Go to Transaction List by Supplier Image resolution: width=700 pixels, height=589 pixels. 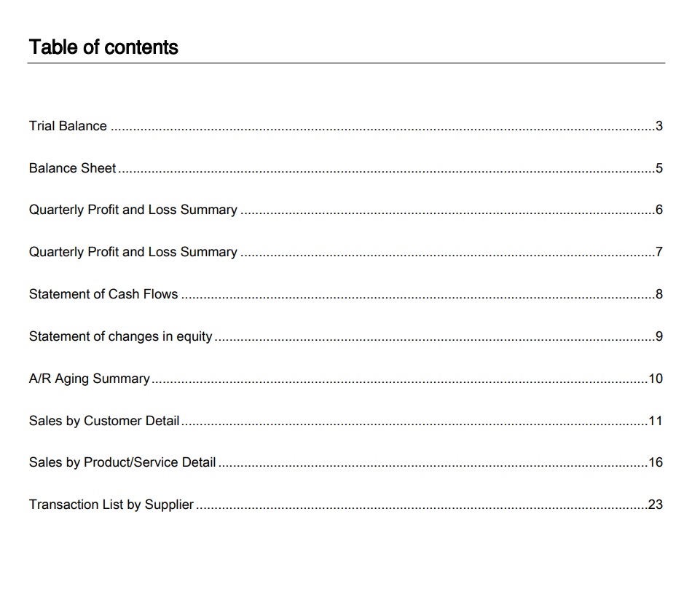click(x=111, y=505)
